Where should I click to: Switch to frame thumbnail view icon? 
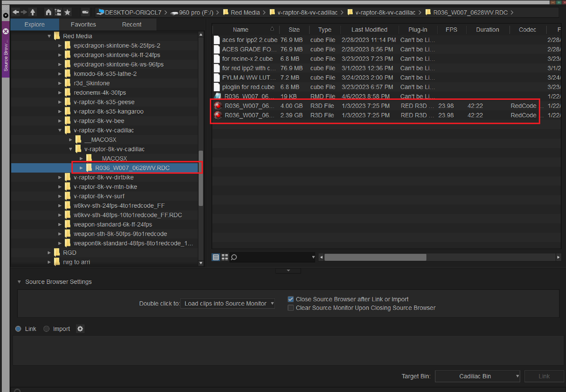coord(225,257)
